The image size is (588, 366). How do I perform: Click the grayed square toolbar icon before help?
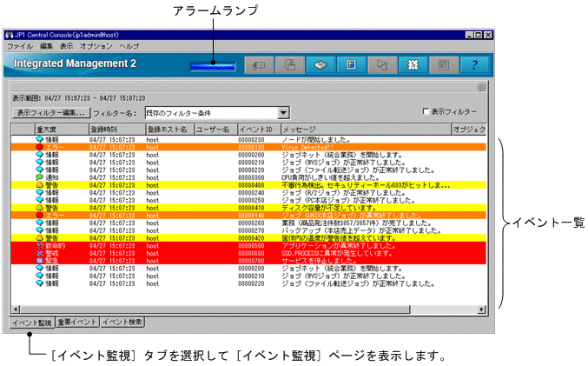tap(444, 65)
